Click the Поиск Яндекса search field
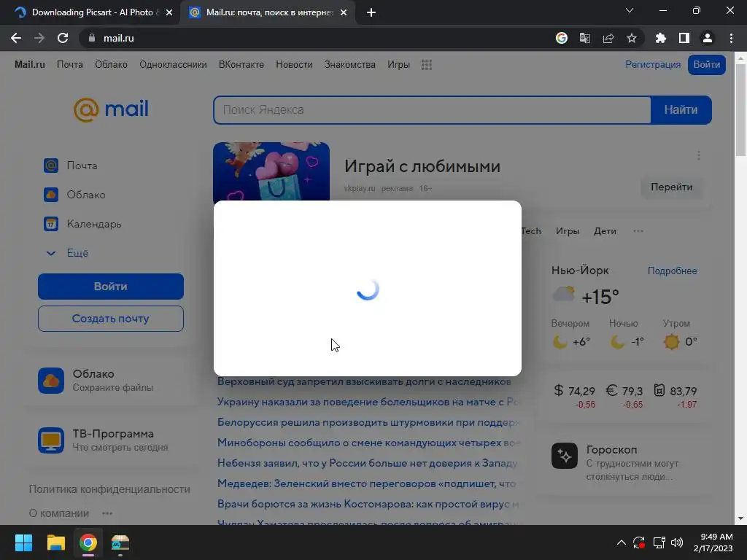Viewport: 747px width, 560px height. pos(432,110)
